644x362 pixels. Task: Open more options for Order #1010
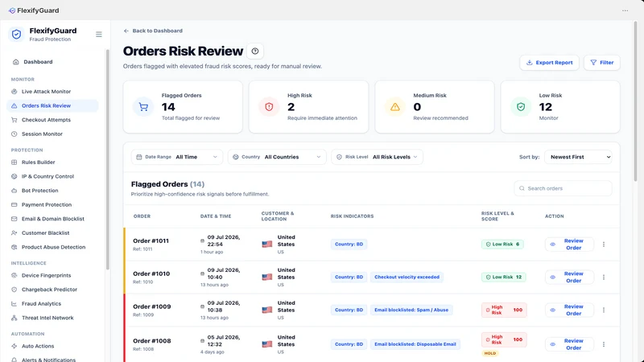tap(604, 277)
